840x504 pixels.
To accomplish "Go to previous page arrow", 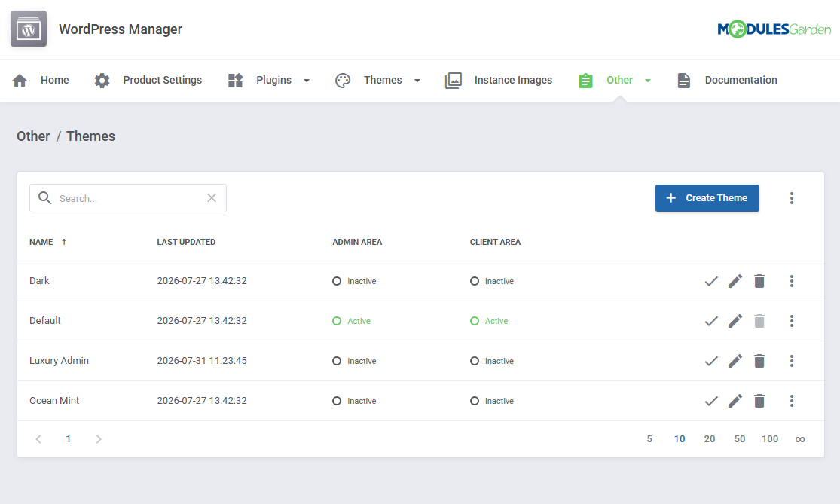I will point(38,439).
